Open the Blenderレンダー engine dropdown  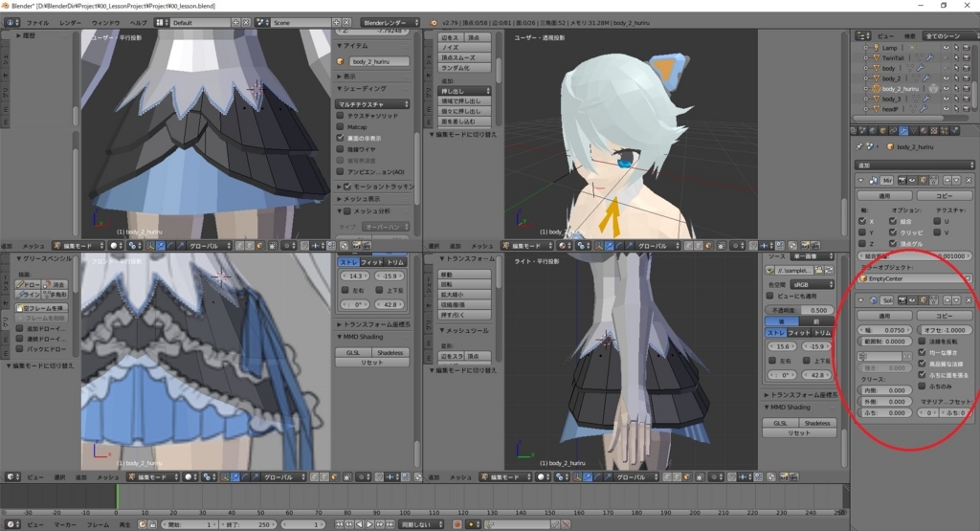tap(390, 23)
